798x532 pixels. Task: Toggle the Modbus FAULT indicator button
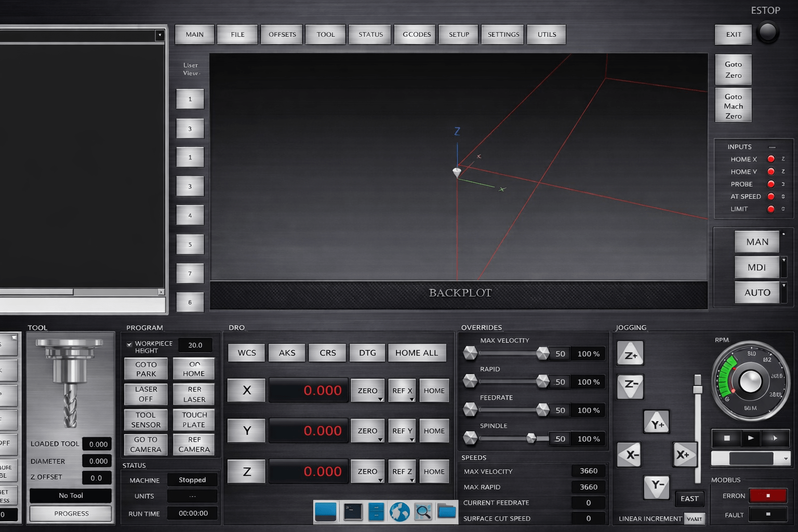(768, 514)
